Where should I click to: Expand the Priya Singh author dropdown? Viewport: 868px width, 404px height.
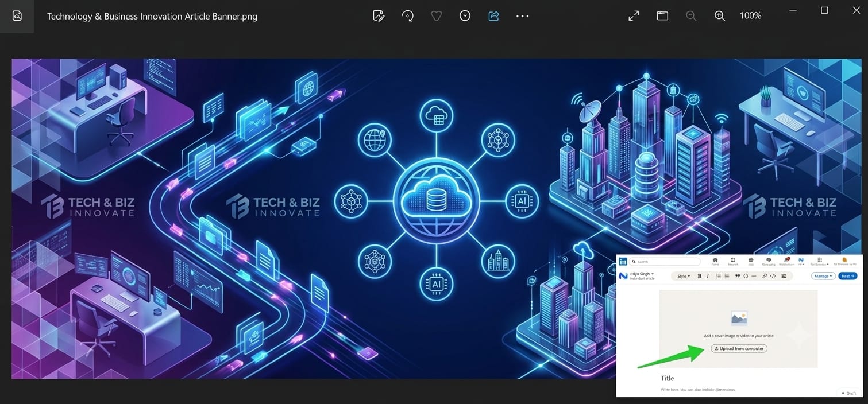tap(642, 274)
